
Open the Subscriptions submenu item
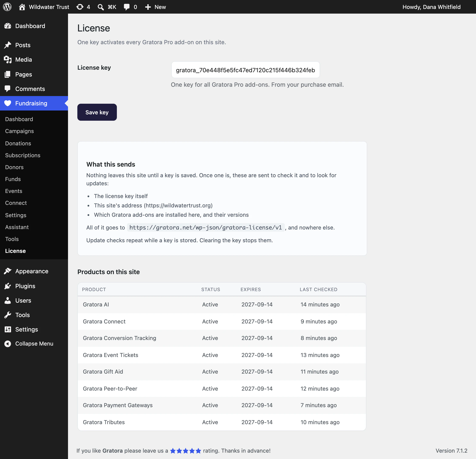(x=23, y=155)
